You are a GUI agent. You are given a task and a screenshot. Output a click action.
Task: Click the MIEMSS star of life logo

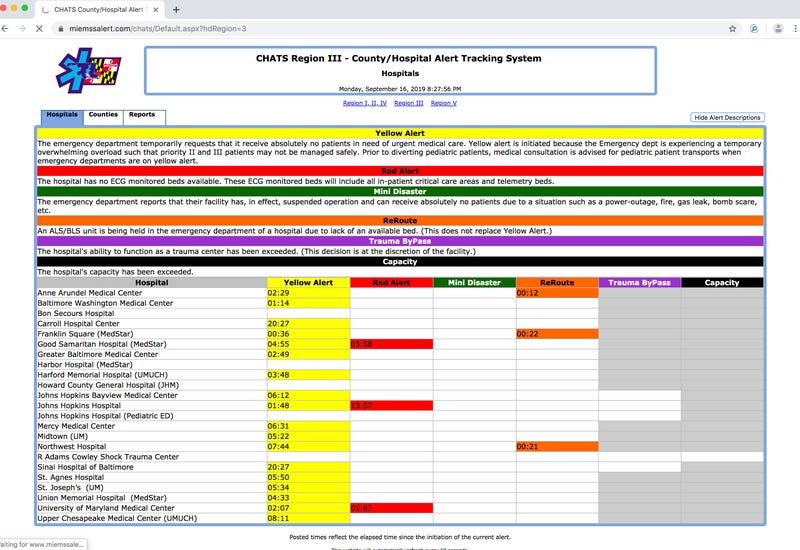[89, 70]
